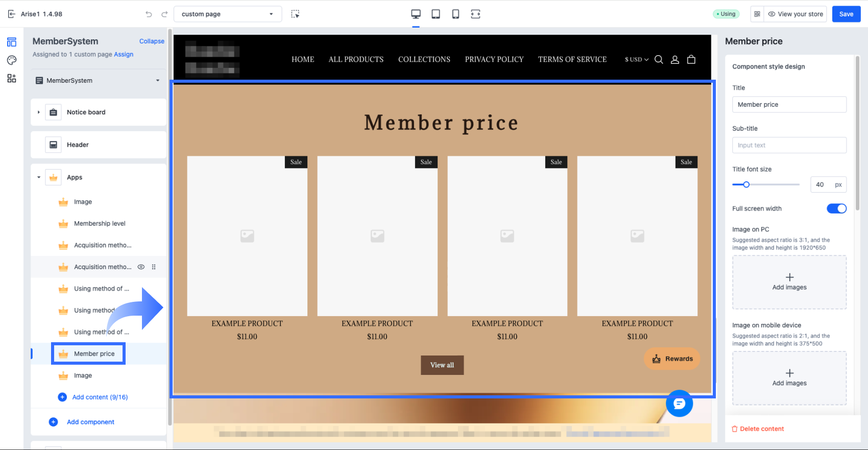Open PRIVACY POLICY in the store menu
The image size is (868, 450).
click(x=494, y=60)
